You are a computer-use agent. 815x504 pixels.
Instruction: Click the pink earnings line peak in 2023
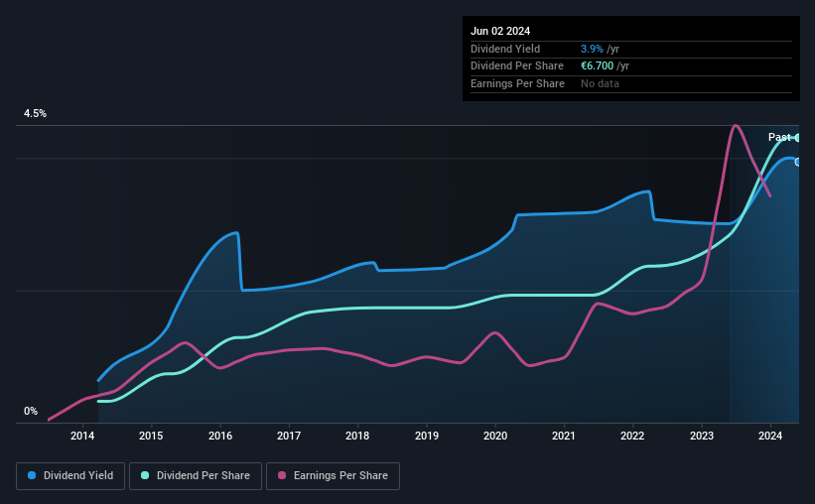point(736,126)
